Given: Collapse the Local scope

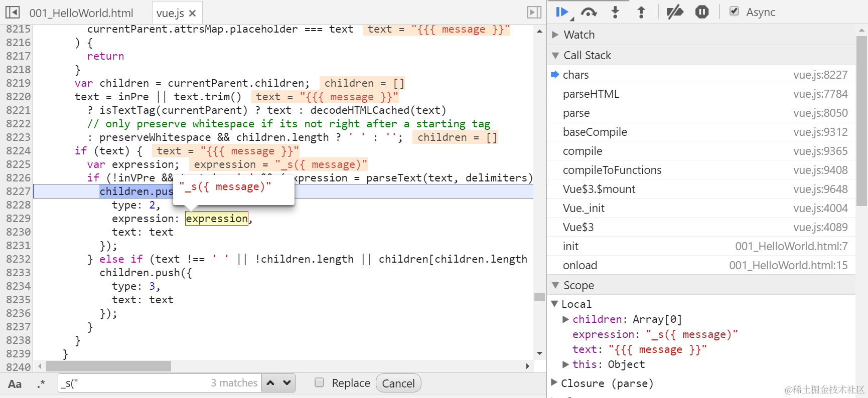Looking at the screenshot, I should pos(554,304).
